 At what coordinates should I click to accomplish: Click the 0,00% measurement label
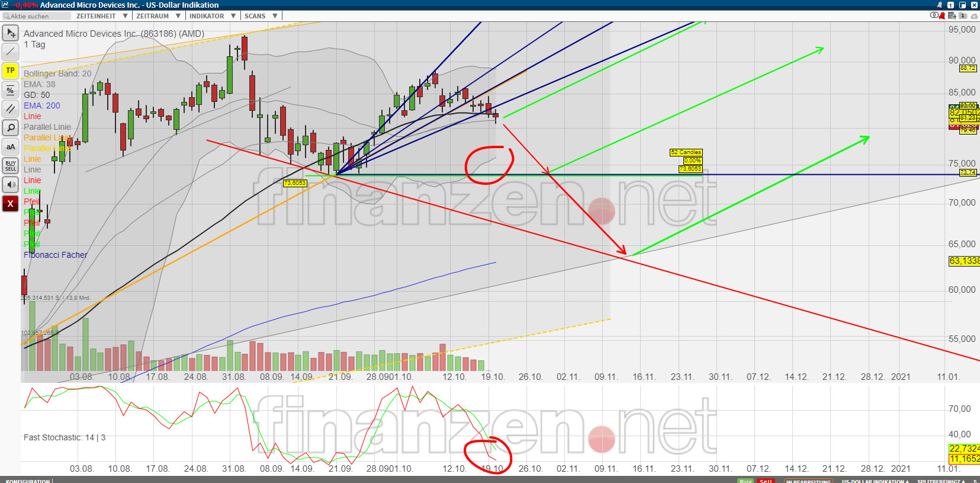point(692,161)
